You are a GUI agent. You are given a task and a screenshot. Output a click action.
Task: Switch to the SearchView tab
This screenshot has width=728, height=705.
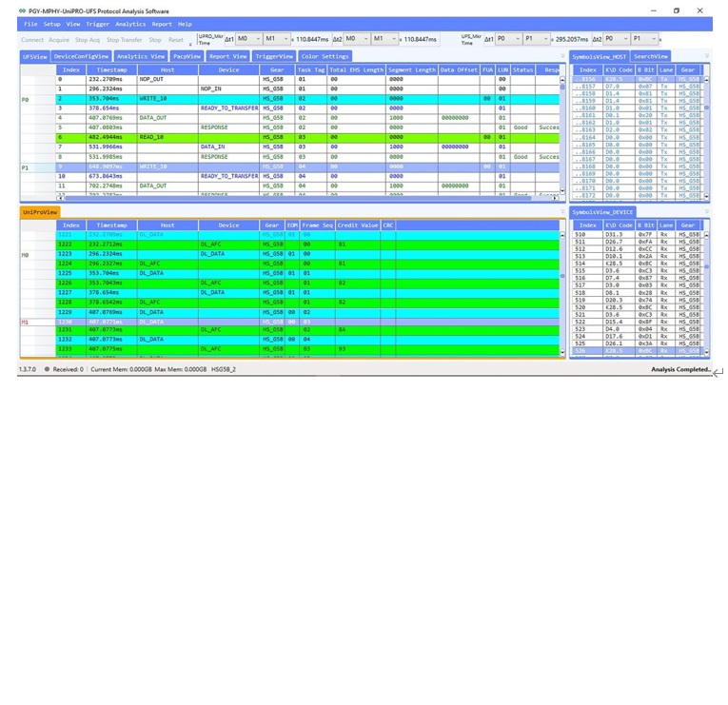click(x=652, y=56)
